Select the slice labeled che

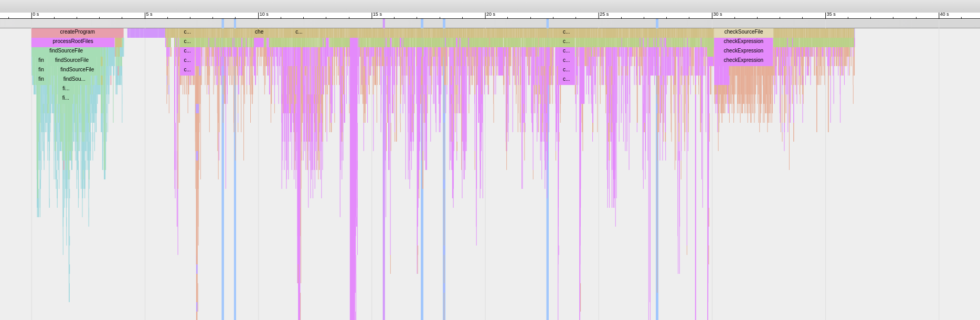[259, 33]
